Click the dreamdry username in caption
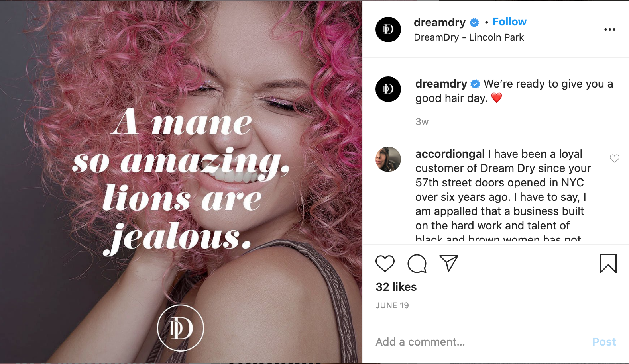Screen dimensions: 629x364 pyautogui.click(x=441, y=84)
